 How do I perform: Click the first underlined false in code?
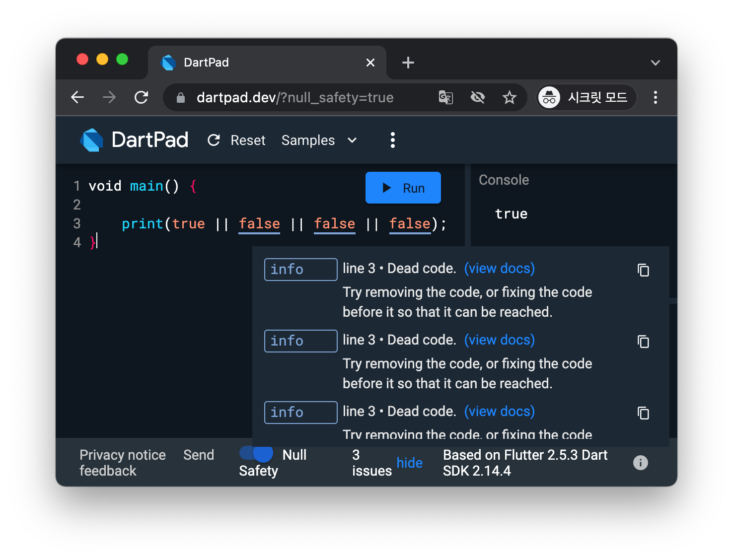(259, 224)
